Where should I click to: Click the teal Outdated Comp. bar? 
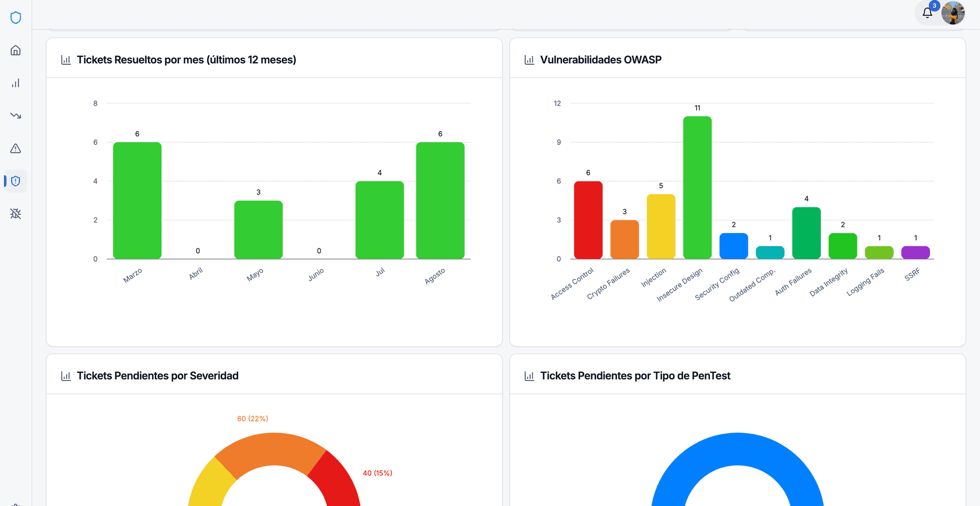[770, 252]
